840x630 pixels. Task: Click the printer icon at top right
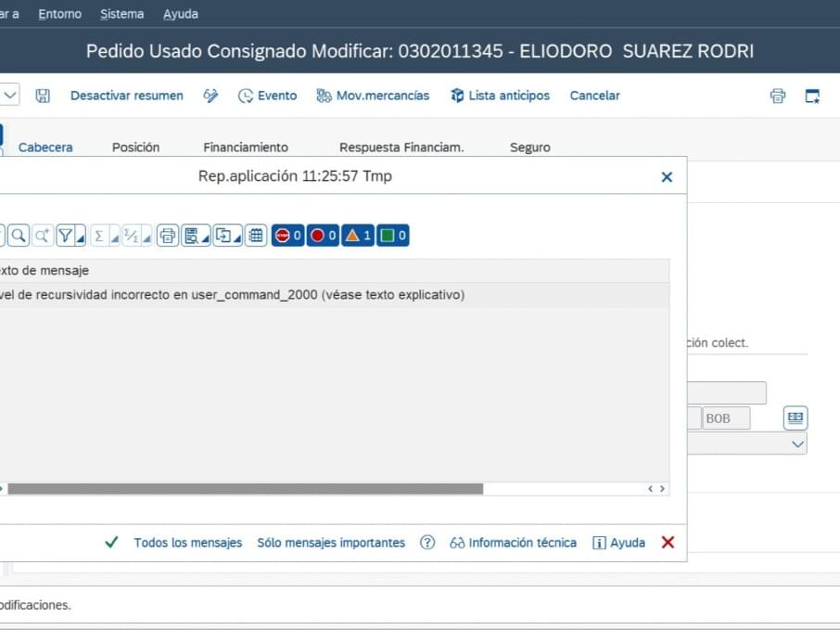778,96
